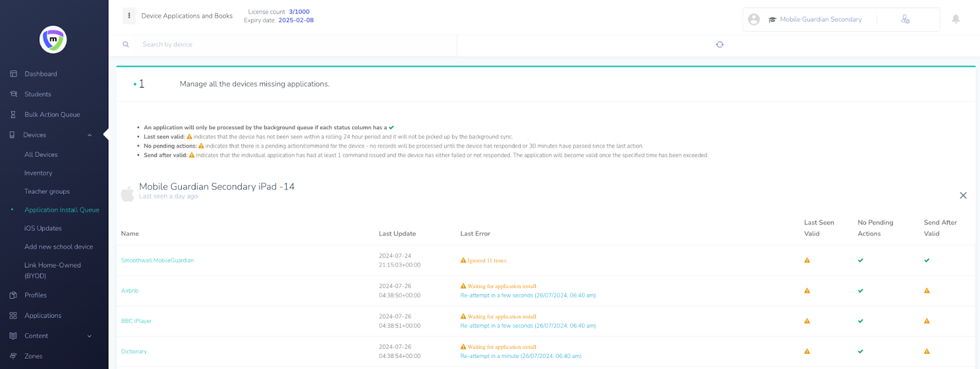Select All Devices submenu item
Screen dimensions: 980x369
41,154
